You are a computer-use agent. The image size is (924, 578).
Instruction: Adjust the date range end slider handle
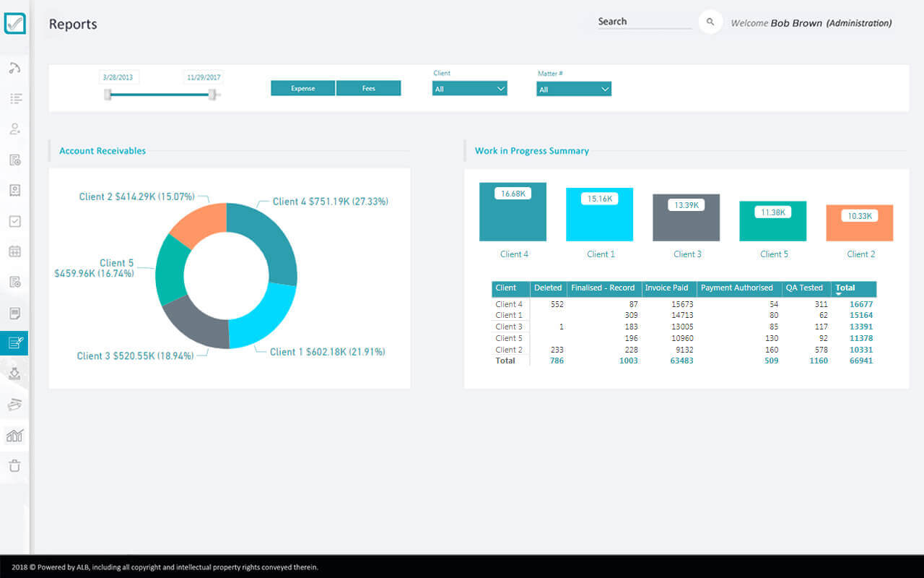click(212, 94)
